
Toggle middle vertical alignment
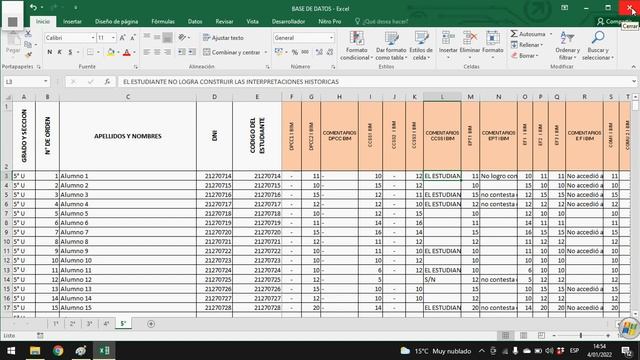pyautogui.click(x=157, y=37)
